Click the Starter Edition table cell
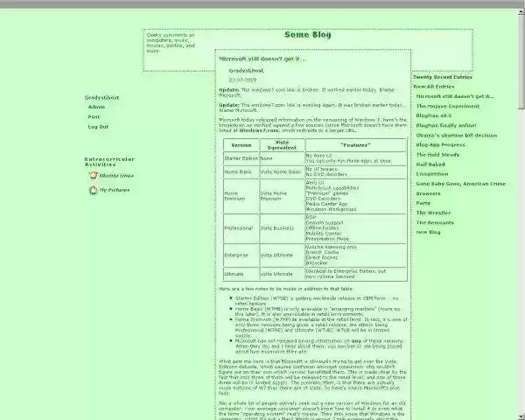This screenshot has height=420, width=525. pos(241,158)
